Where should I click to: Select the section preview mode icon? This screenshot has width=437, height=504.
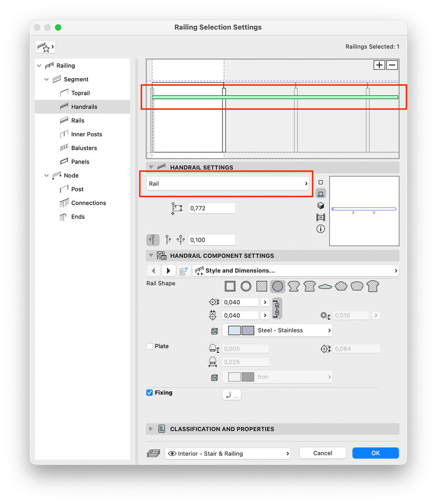coord(320,194)
